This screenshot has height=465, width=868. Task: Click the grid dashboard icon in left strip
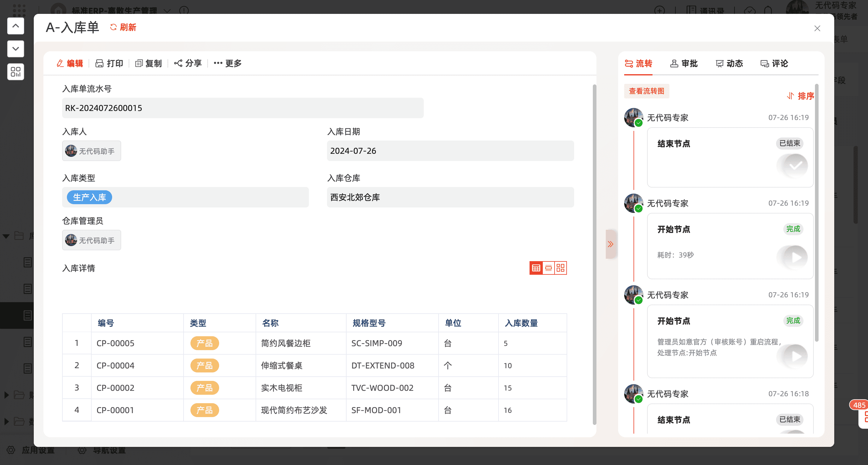15,72
